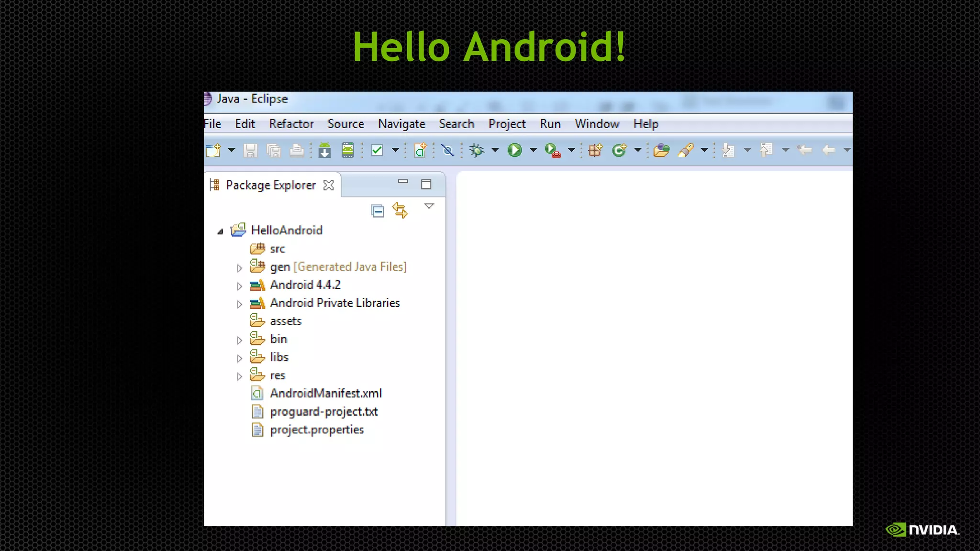Open the Help menu

click(x=646, y=124)
